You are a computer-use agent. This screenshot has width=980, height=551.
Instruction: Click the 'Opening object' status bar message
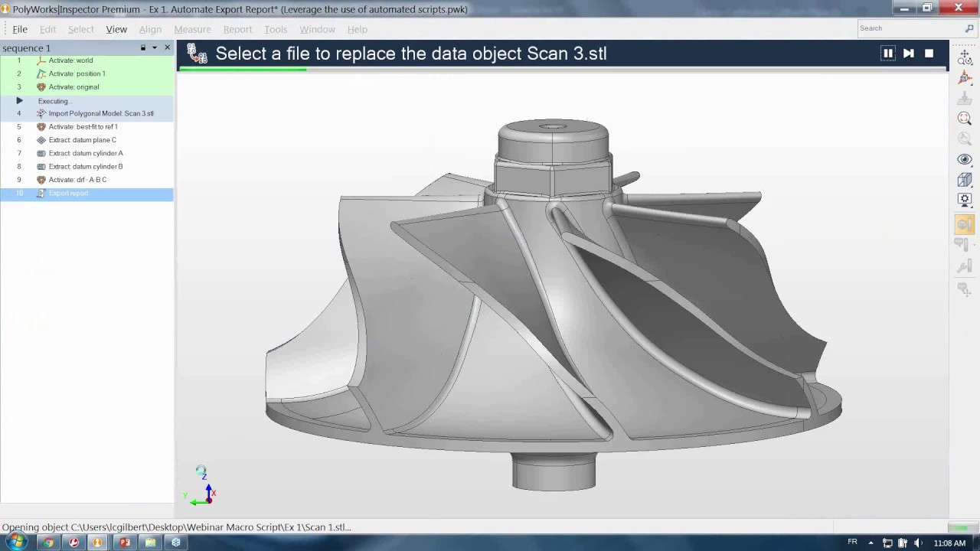coord(176,527)
